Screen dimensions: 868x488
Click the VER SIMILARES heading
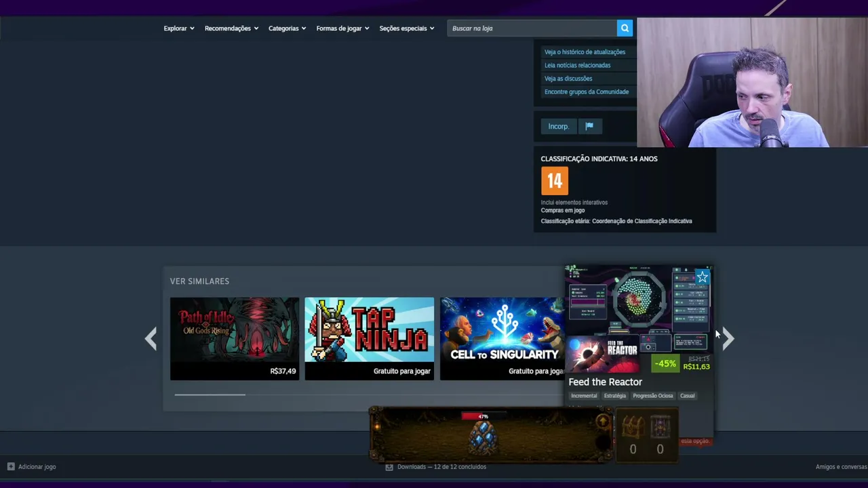point(199,281)
